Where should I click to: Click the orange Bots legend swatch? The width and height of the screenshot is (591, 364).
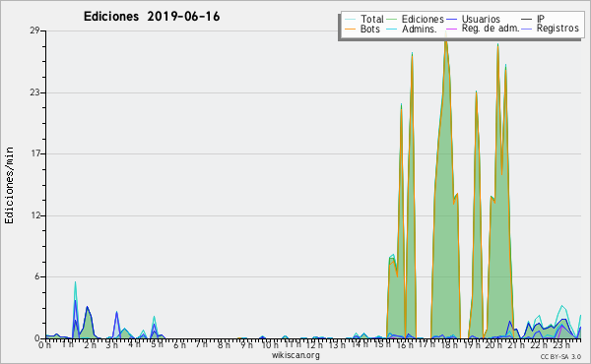click(351, 29)
